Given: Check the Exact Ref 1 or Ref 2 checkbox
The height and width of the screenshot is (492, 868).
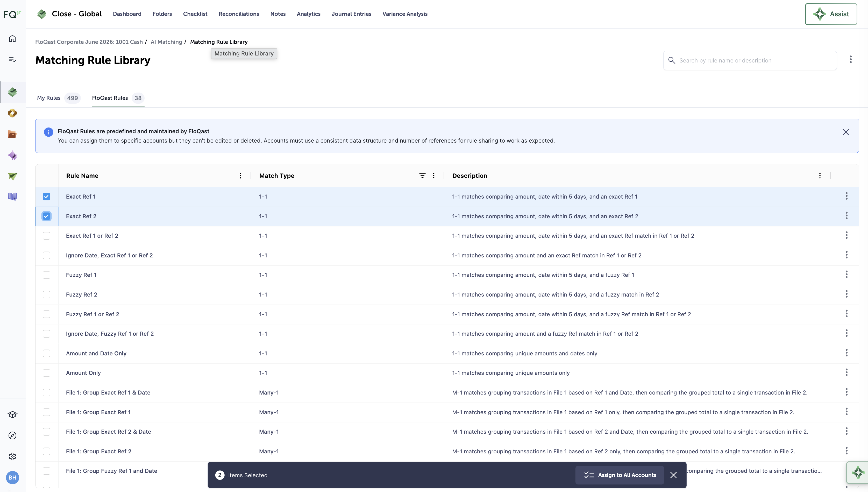Looking at the screenshot, I should coord(47,236).
